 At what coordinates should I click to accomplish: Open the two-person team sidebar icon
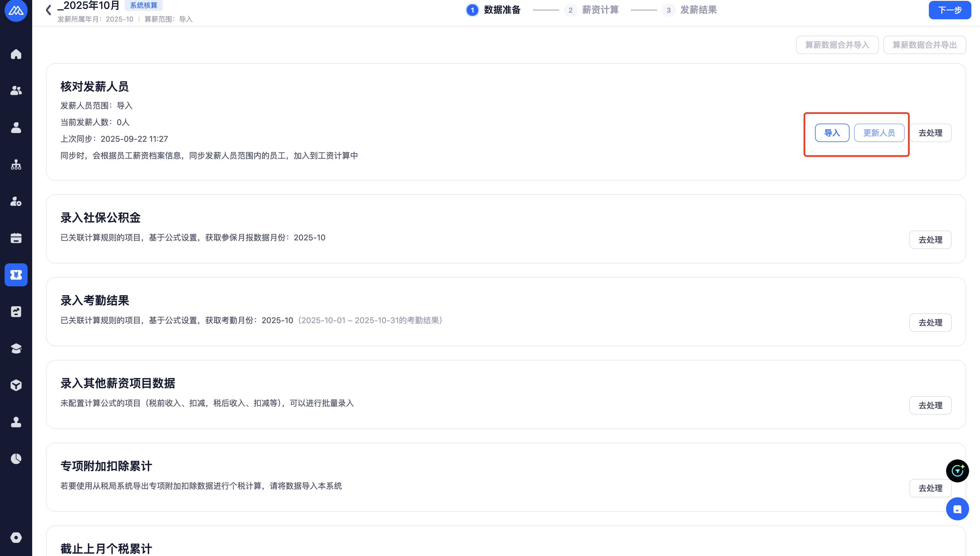pos(16,91)
